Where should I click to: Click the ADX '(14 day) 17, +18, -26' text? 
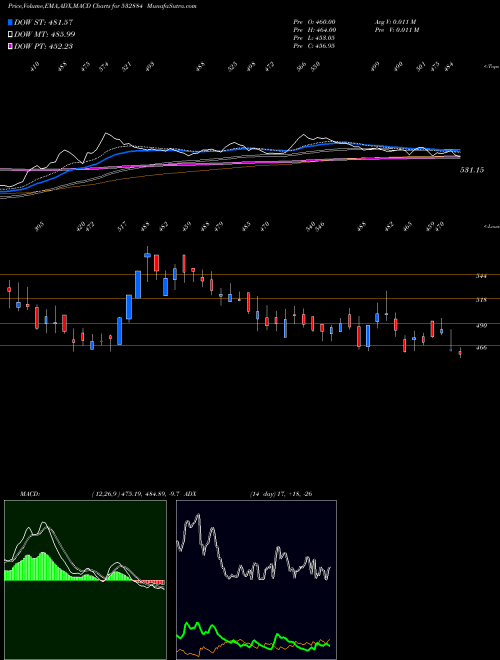click(x=281, y=494)
